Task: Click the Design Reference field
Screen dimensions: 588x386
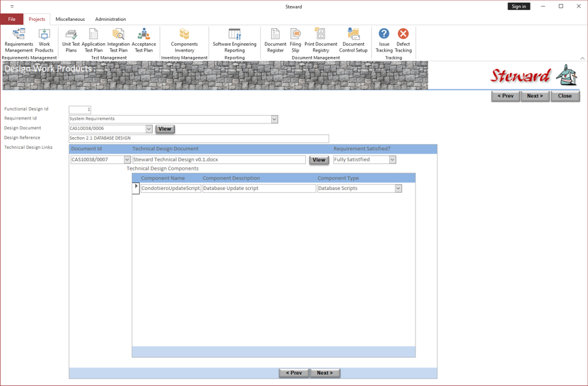Action: point(199,138)
